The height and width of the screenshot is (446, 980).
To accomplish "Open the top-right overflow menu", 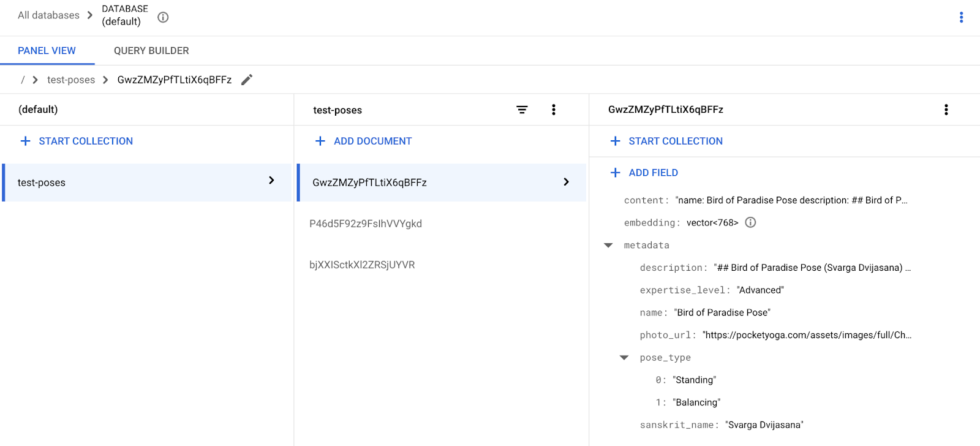I will 961,17.
